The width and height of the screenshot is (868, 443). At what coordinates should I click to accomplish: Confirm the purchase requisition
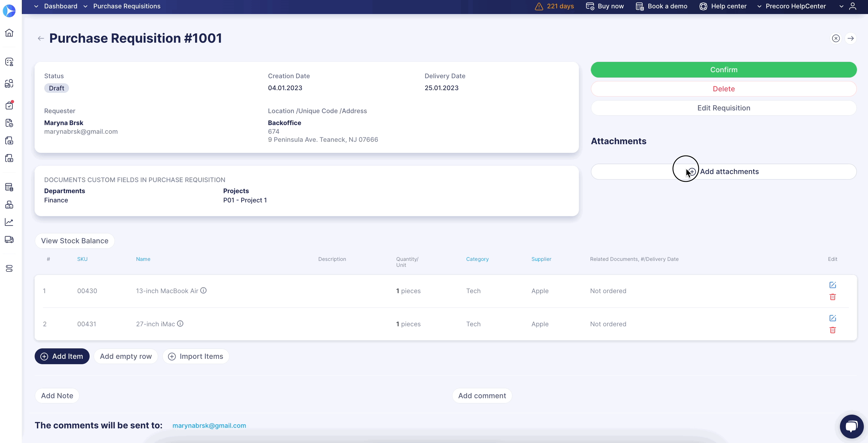coord(723,70)
